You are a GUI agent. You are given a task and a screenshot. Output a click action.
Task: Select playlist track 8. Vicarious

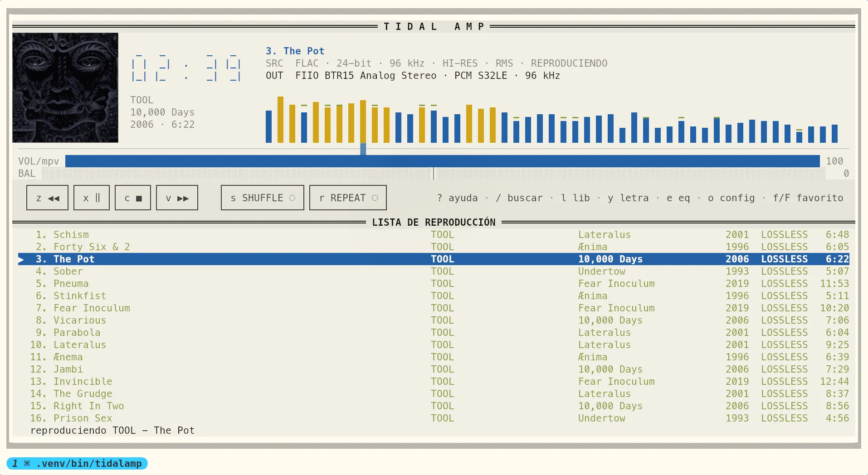(434, 320)
